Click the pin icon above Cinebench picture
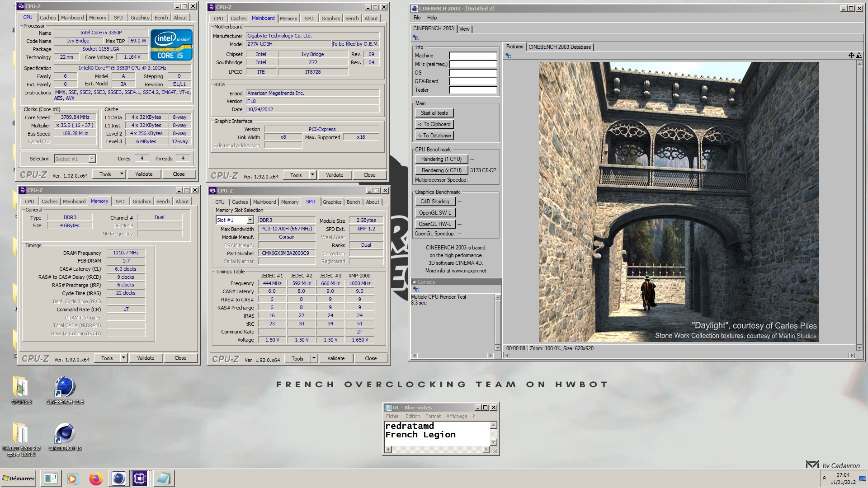Image resolution: width=868 pixels, height=488 pixels. tap(508, 56)
